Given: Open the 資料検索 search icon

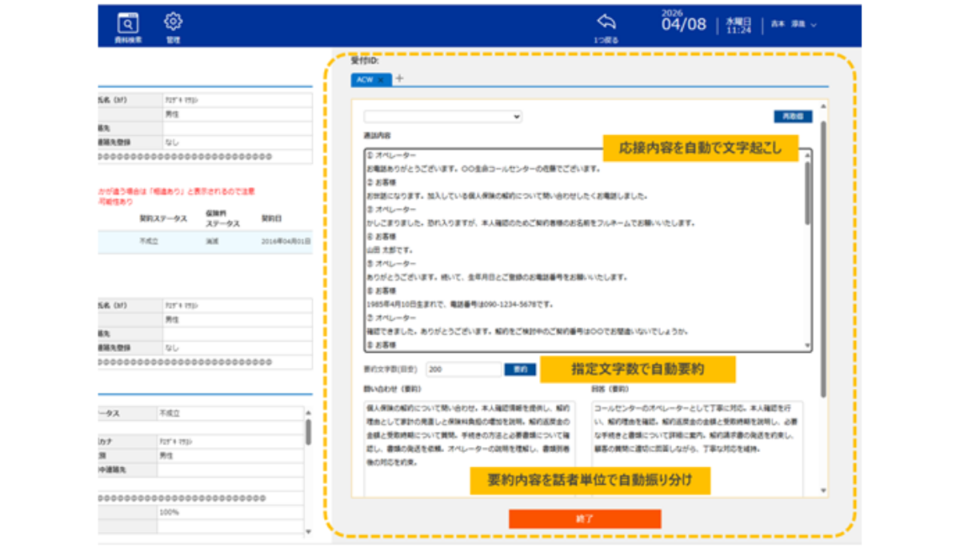Looking at the screenshot, I should tap(127, 26).
